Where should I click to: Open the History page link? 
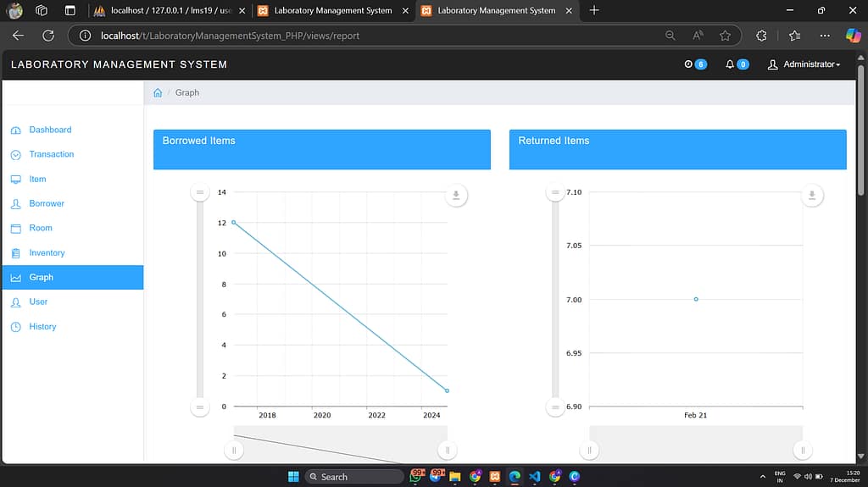[42, 326]
